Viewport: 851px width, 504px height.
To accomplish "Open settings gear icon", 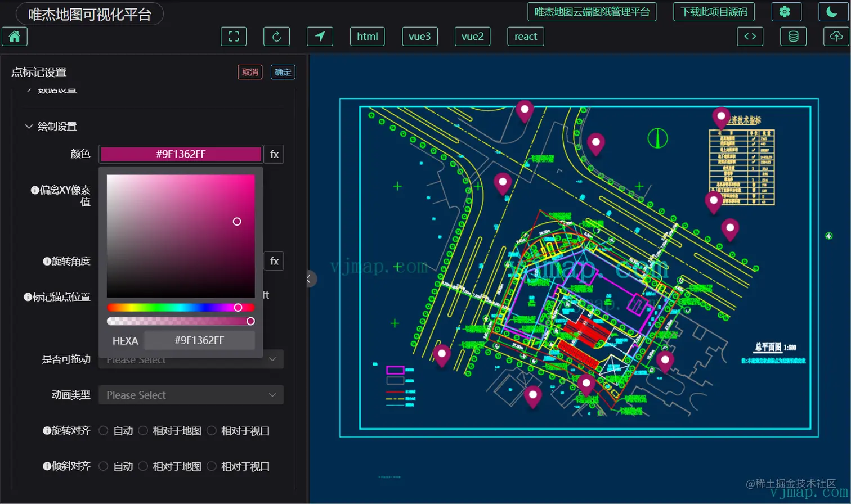I will [x=786, y=12].
